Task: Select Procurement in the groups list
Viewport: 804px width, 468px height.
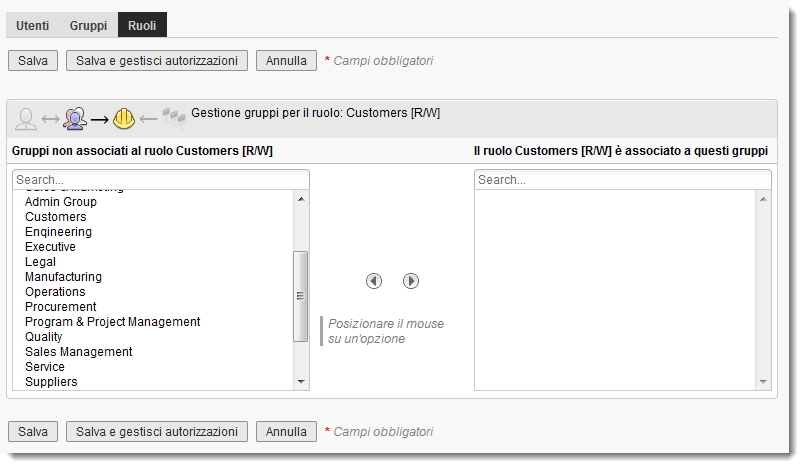Action: tap(154, 307)
